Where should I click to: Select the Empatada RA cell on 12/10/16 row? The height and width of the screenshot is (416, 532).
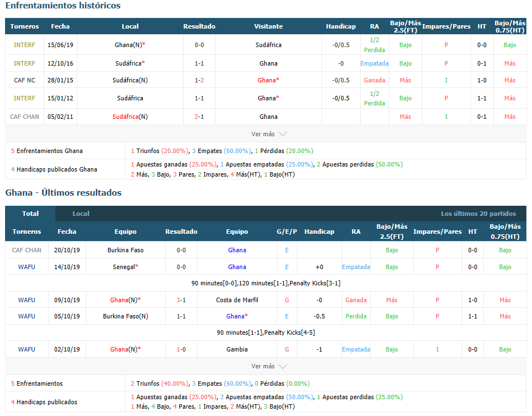click(374, 63)
